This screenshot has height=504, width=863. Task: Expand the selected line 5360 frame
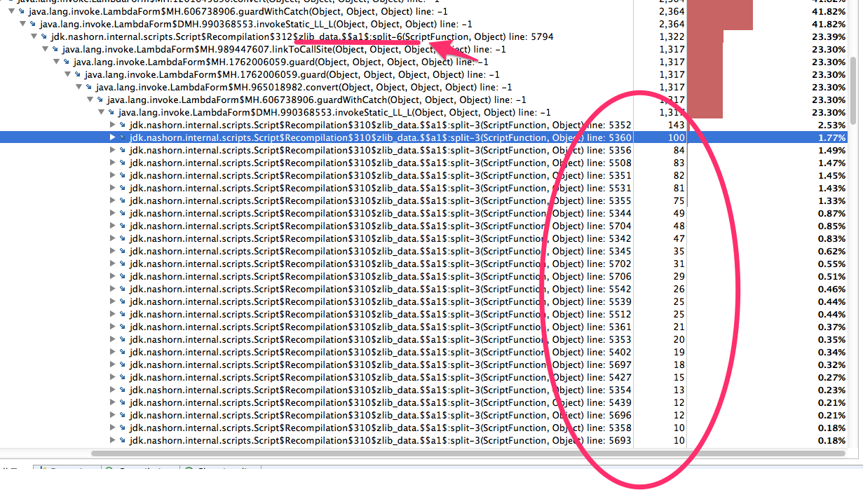113,138
